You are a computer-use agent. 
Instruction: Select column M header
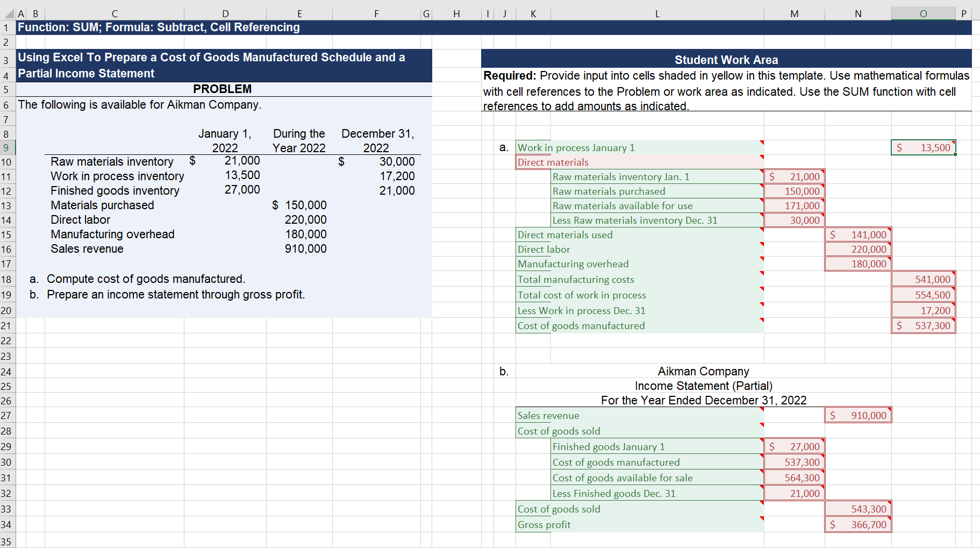(x=794, y=13)
